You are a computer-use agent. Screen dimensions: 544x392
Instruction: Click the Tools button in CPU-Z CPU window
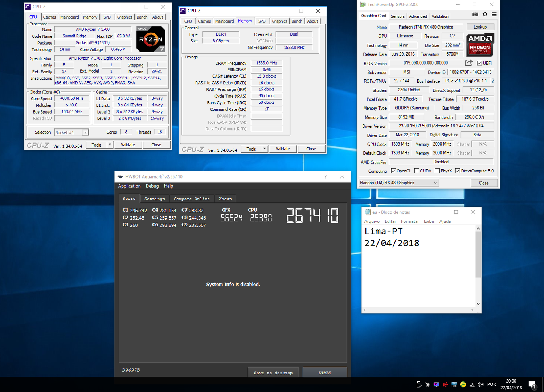point(97,145)
